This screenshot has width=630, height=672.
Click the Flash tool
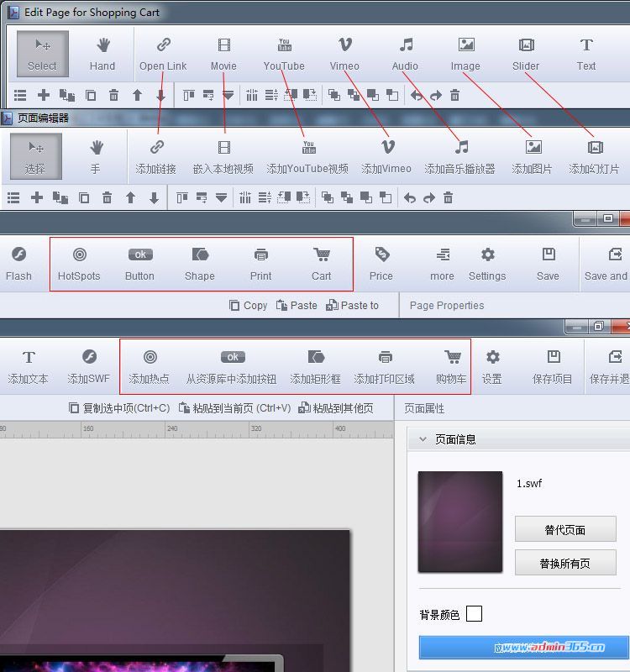pos(18,264)
